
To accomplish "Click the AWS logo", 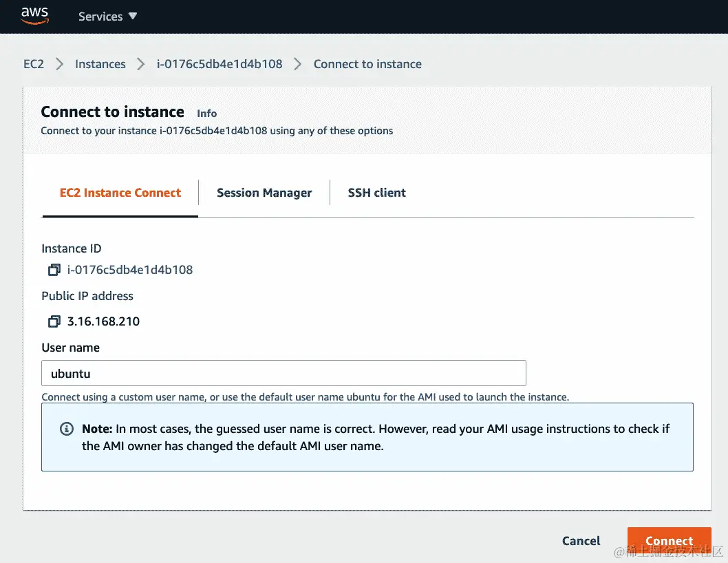I will [x=35, y=15].
